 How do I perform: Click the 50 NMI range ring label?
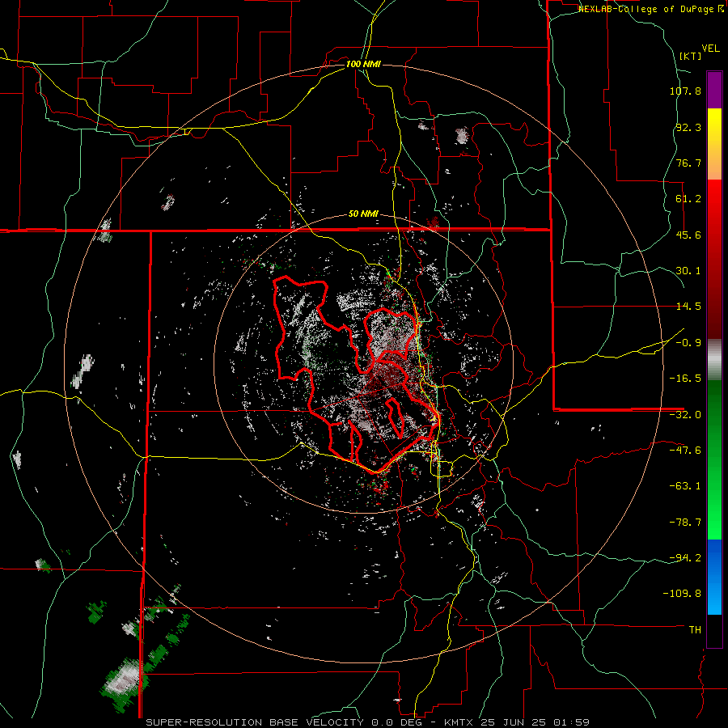click(x=363, y=214)
